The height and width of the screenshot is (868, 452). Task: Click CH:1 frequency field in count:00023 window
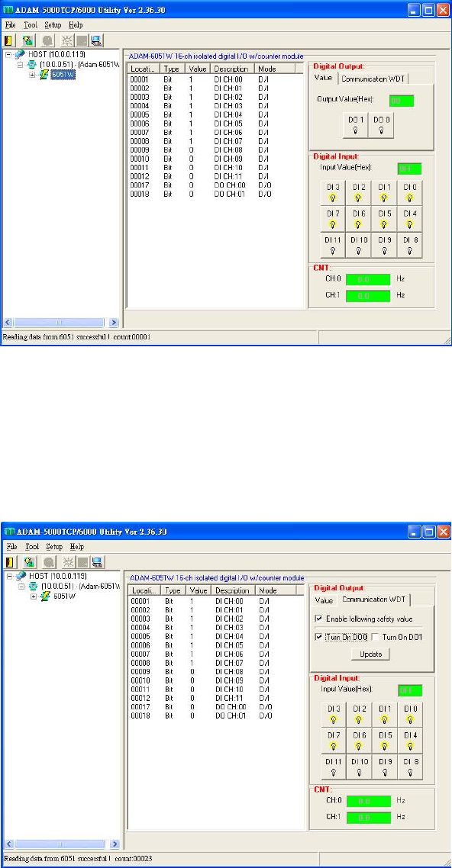point(369,817)
